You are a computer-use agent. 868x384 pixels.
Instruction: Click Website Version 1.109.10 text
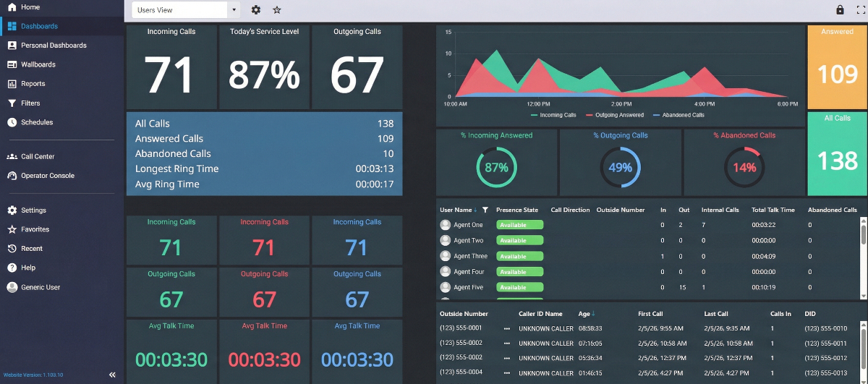[x=33, y=375]
